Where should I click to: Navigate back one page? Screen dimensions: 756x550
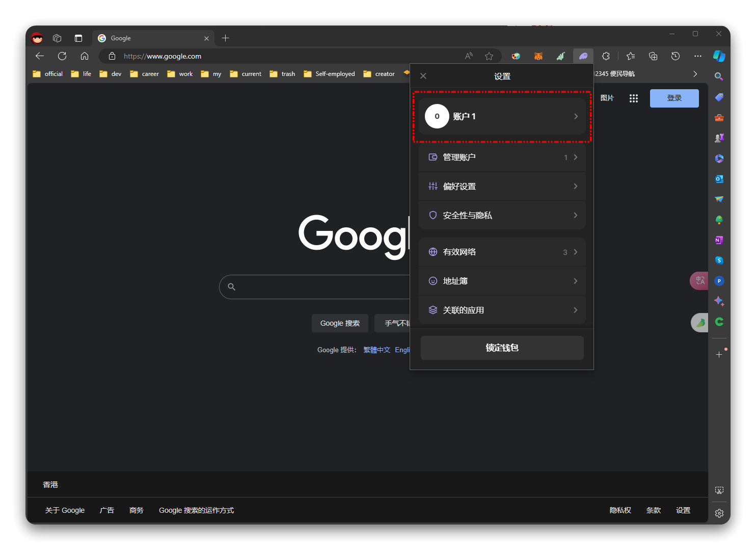pos(40,56)
